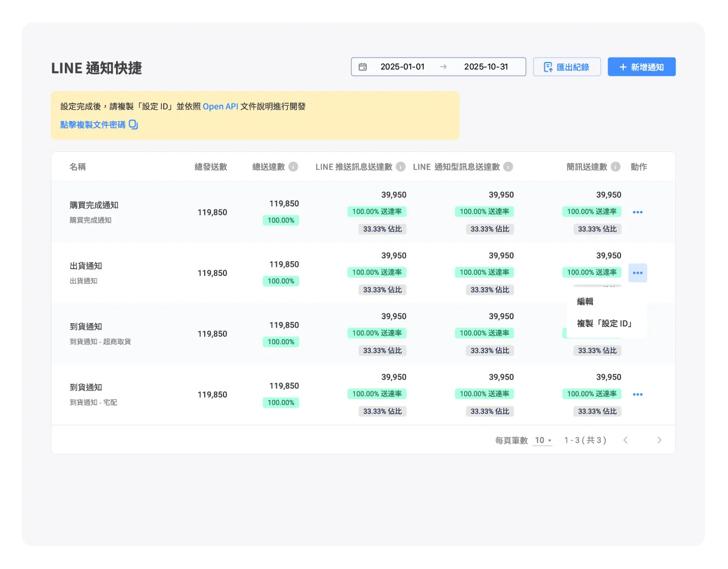This screenshot has height=569, width=728.
Task: Open the Open API documentation link
Action: tap(221, 106)
